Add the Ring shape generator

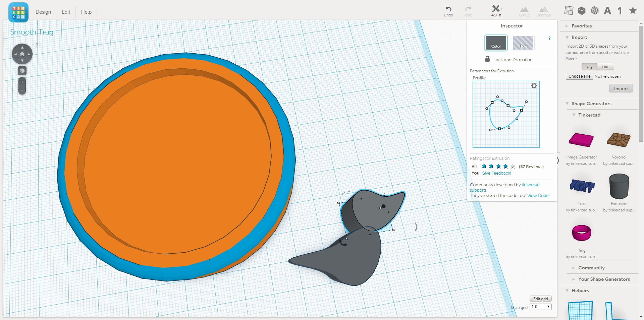(582, 233)
